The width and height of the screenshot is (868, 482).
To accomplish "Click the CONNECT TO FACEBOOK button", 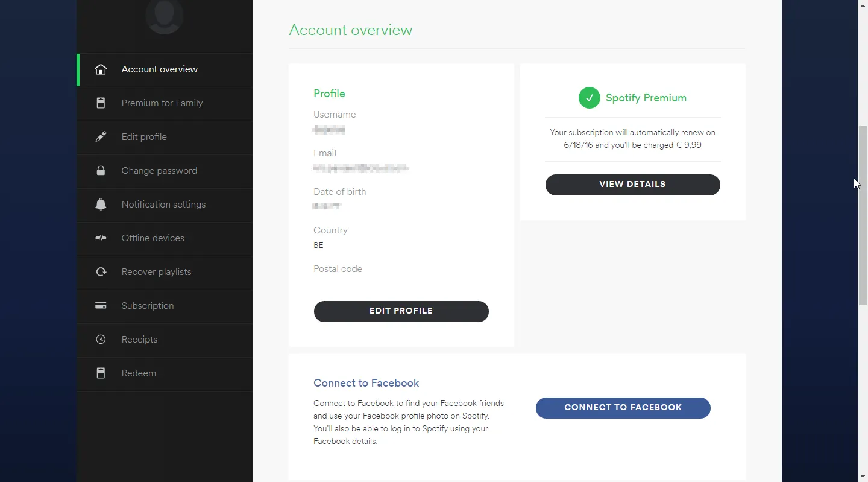I will [x=623, y=408].
